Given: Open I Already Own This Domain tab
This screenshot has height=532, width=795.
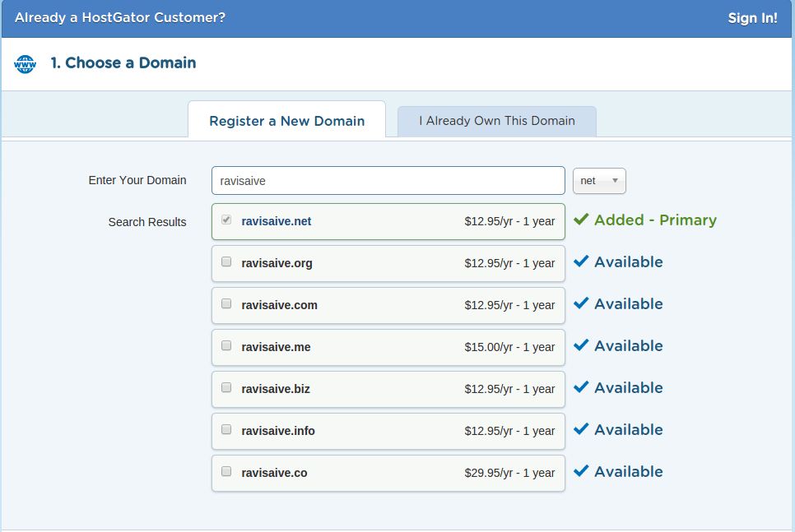Looking at the screenshot, I should tap(496, 121).
